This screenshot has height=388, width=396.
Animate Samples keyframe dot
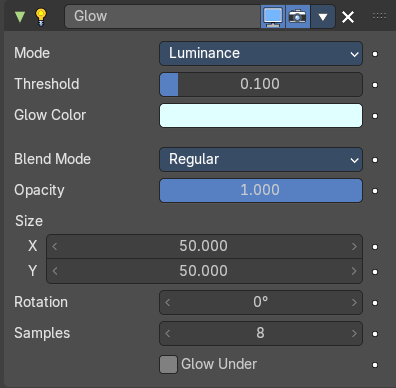tap(375, 334)
